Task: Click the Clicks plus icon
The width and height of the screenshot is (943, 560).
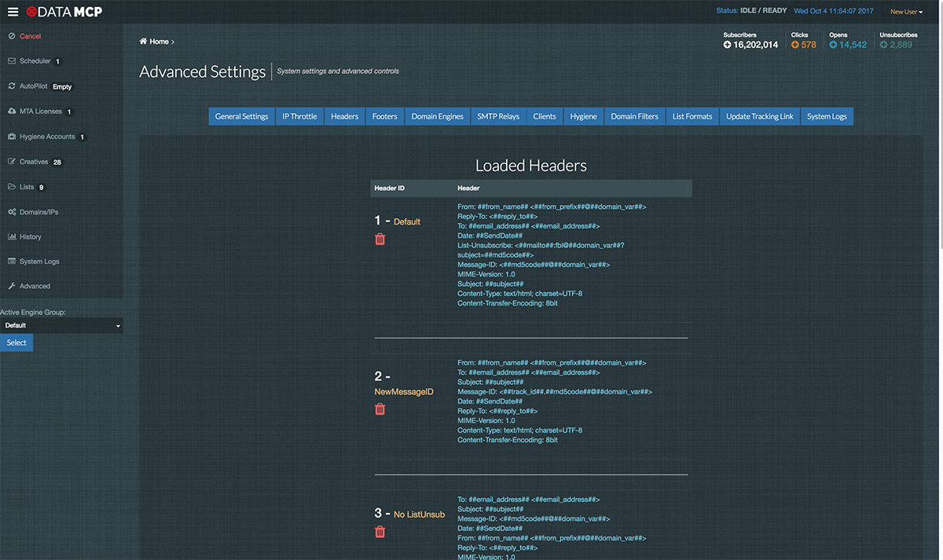Action: pyautogui.click(x=794, y=45)
